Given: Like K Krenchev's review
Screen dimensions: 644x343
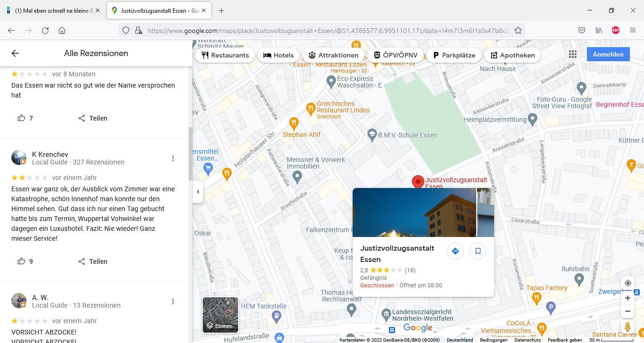Looking at the screenshot, I should [x=21, y=261].
